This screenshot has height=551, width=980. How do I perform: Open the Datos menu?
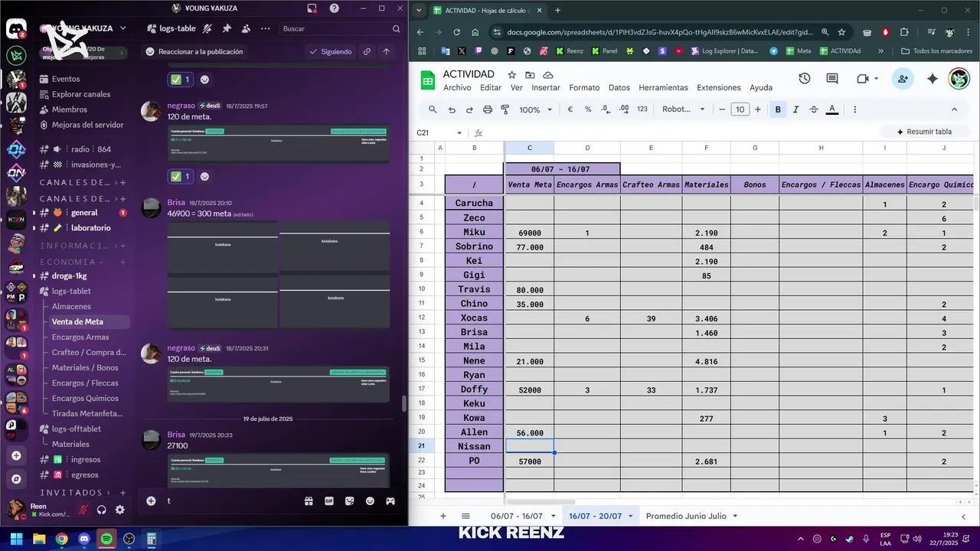pos(619,88)
